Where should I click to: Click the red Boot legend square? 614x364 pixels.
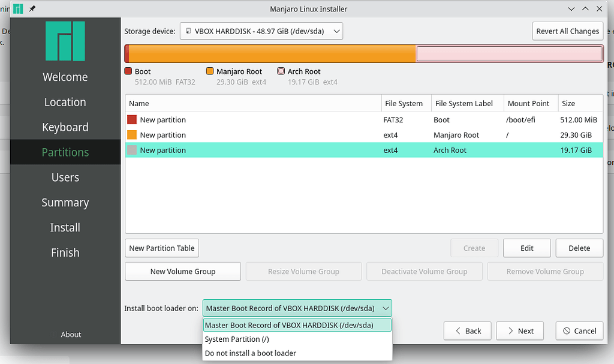click(x=128, y=71)
